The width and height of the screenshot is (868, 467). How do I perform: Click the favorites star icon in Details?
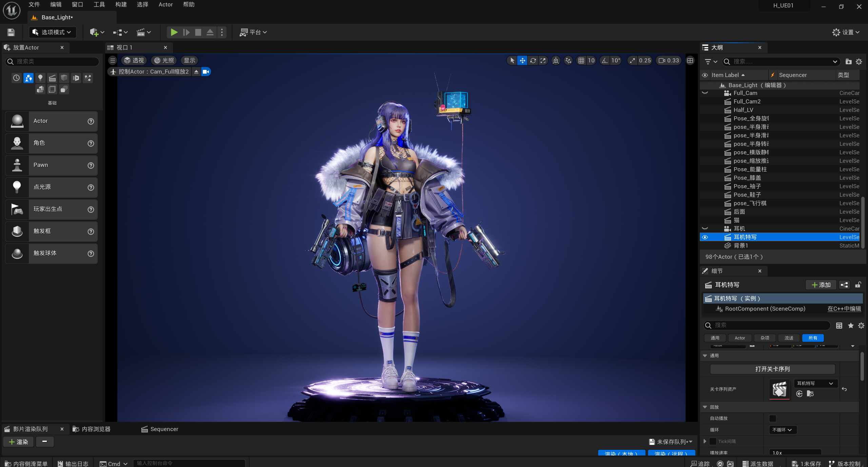point(851,326)
